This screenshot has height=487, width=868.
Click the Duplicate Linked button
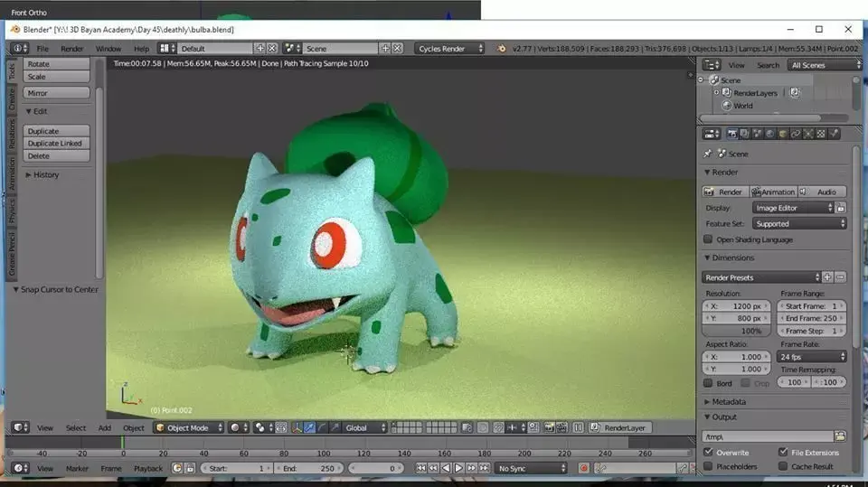[56, 144]
